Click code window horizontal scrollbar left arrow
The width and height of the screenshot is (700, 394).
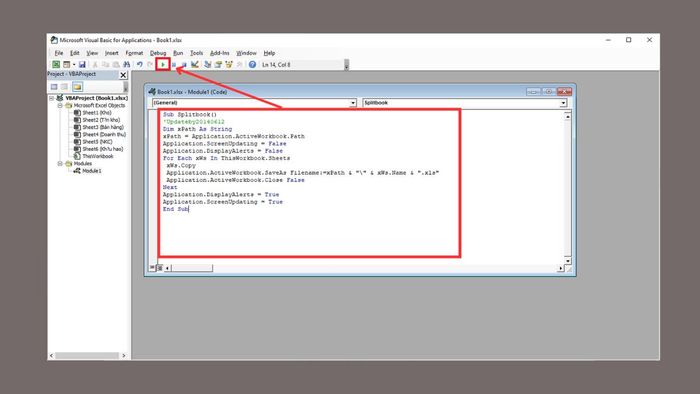[x=167, y=268]
